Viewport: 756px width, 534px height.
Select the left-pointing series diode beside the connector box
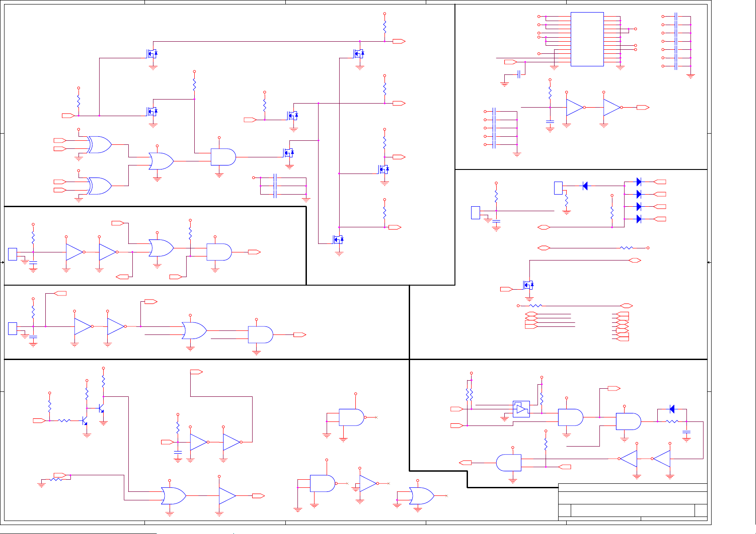point(585,186)
